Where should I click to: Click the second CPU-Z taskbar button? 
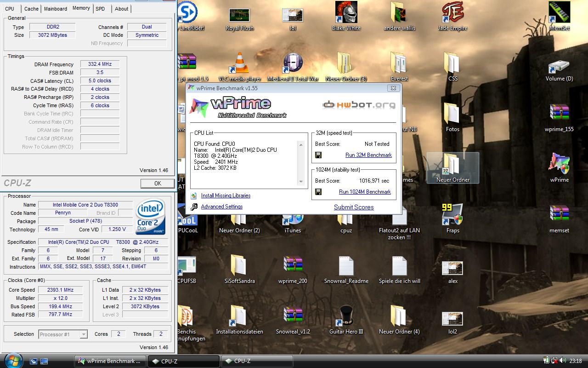click(x=257, y=361)
